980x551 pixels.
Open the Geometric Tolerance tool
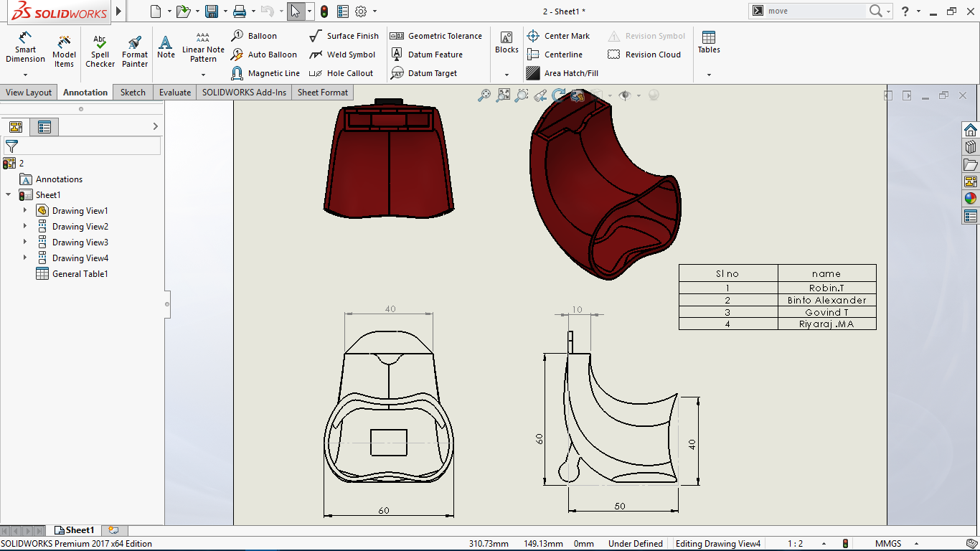point(436,36)
